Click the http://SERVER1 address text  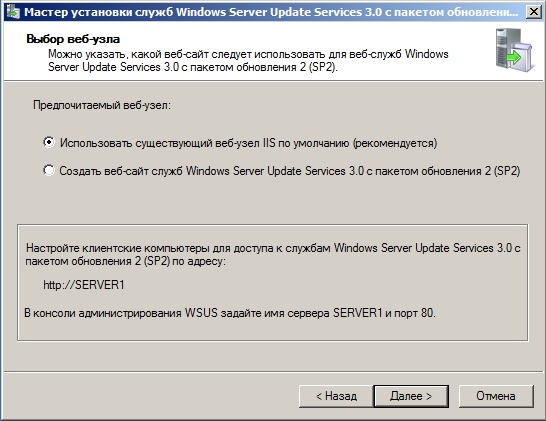pos(84,285)
